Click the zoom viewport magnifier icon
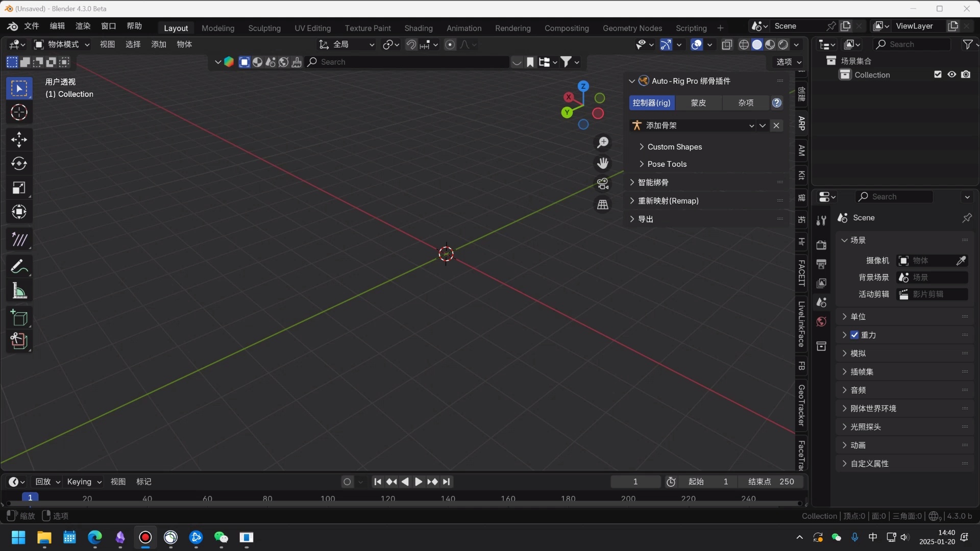This screenshot has height=551, width=980. coord(603,142)
